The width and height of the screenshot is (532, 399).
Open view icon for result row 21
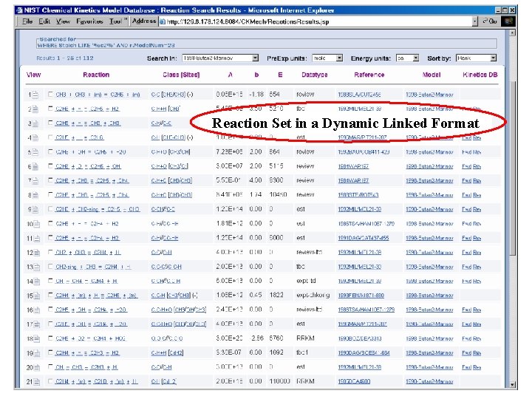click(x=37, y=382)
